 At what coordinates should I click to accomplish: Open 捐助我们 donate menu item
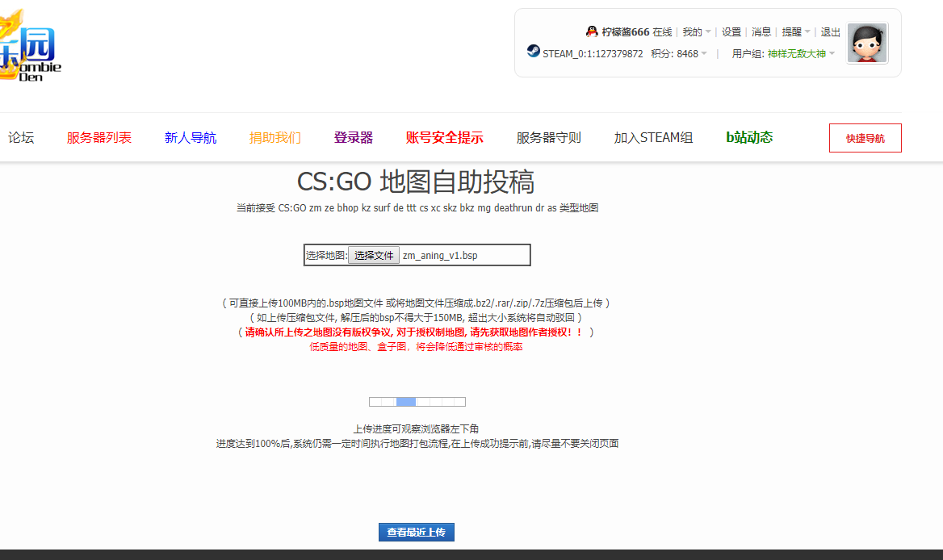[275, 138]
